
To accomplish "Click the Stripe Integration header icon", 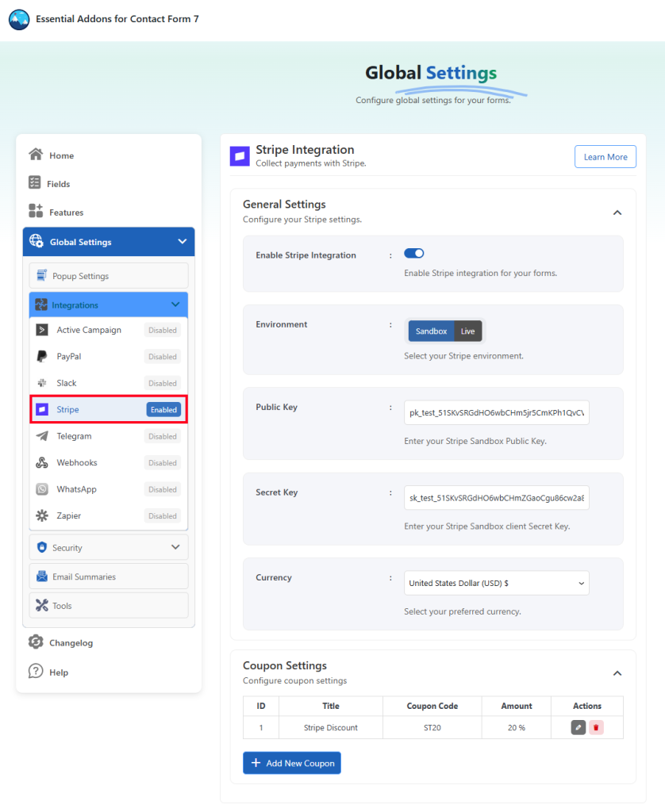I will pos(240,156).
